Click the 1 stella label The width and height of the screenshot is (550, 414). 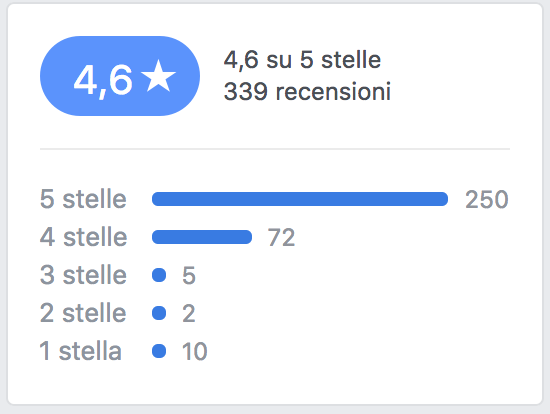pyautogui.click(x=81, y=351)
